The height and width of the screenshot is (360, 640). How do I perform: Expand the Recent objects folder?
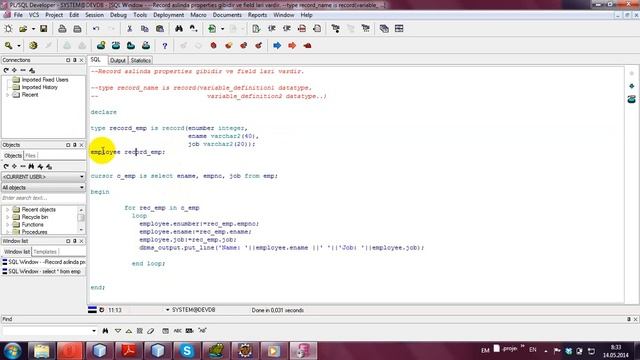tap(7, 209)
